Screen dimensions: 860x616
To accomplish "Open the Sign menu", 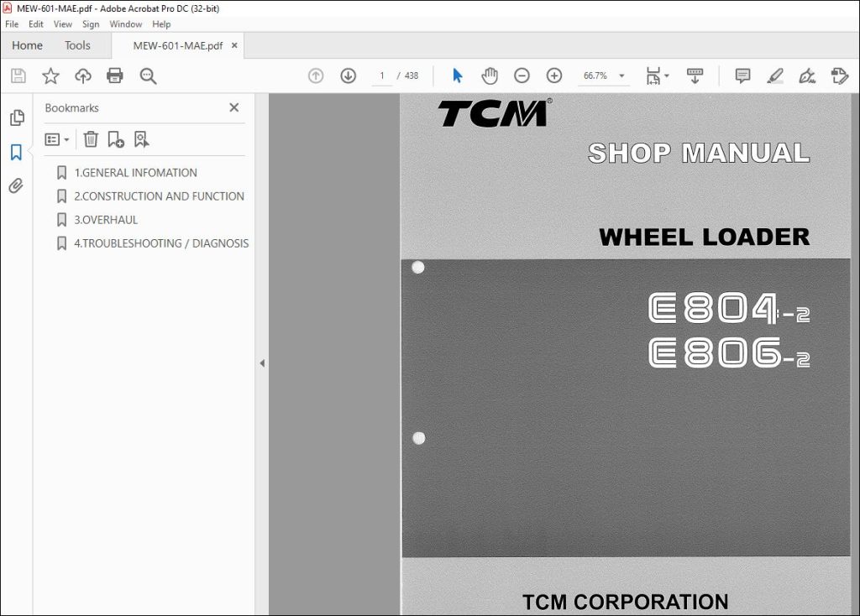I will 91,24.
